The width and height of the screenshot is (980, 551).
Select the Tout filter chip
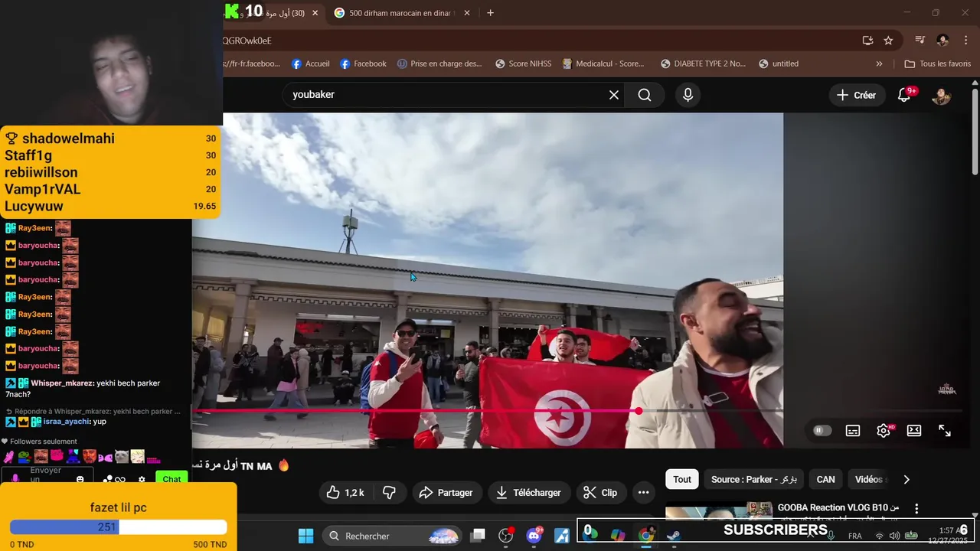(682, 480)
